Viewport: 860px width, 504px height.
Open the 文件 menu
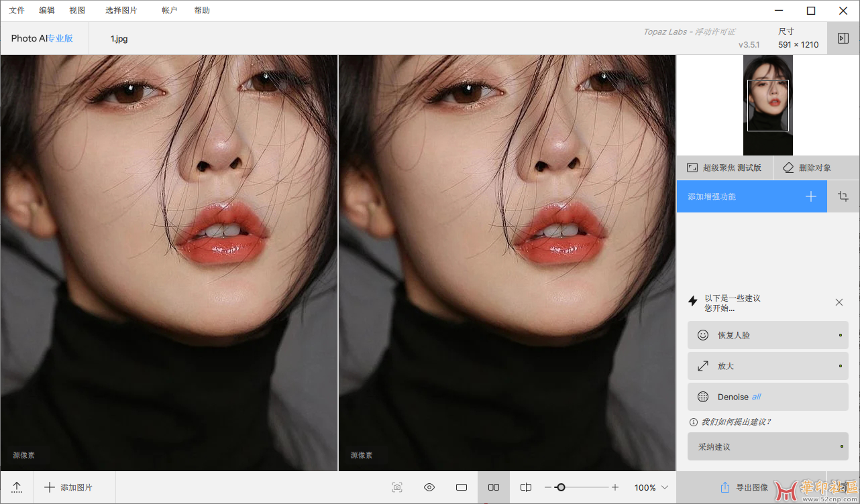pyautogui.click(x=17, y=10)
